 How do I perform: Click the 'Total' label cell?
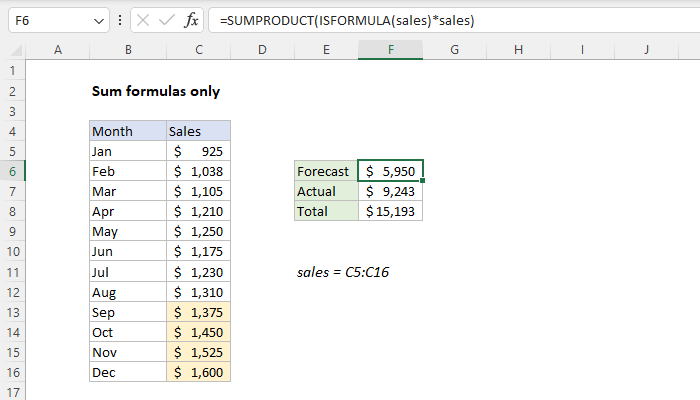326,212
